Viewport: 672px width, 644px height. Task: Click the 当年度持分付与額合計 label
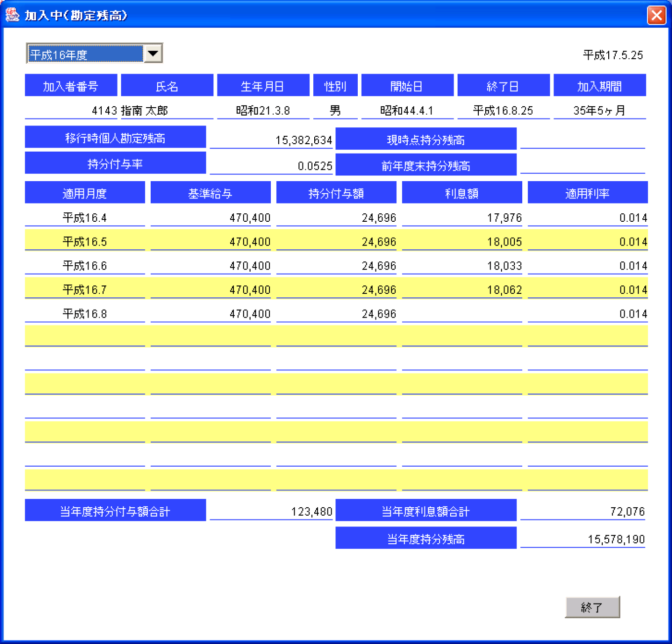click(115, 511)
